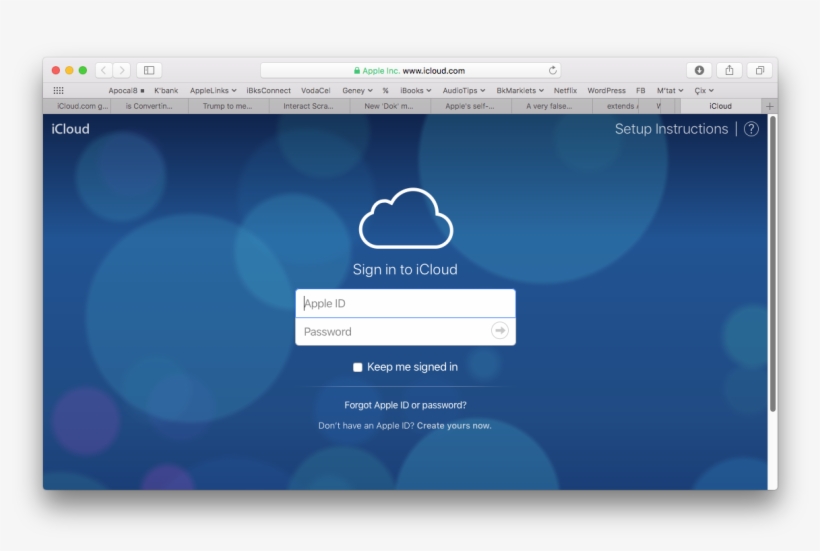
Task: Click the Safari back navigation arrow
Action: point(104,70)
